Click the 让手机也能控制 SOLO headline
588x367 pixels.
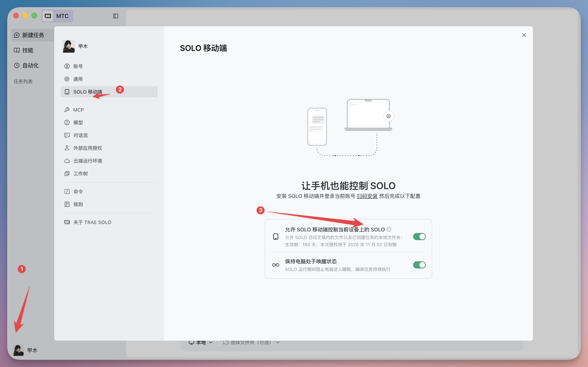(348, 186)
